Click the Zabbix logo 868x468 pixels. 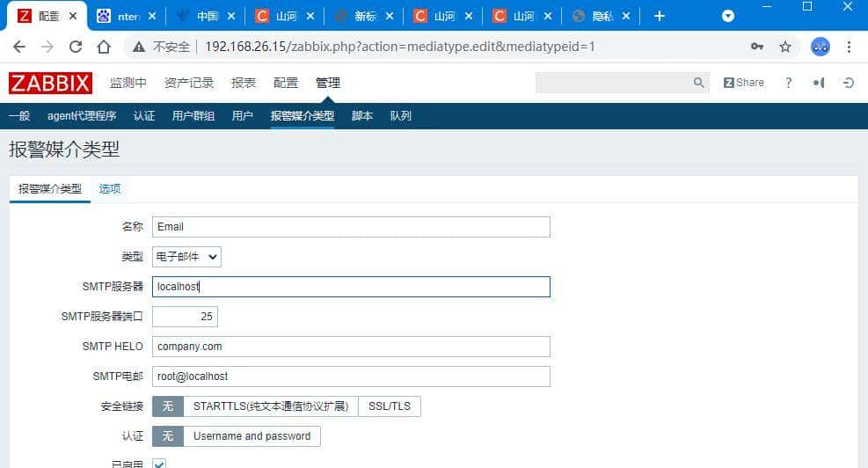pos(50,83)
